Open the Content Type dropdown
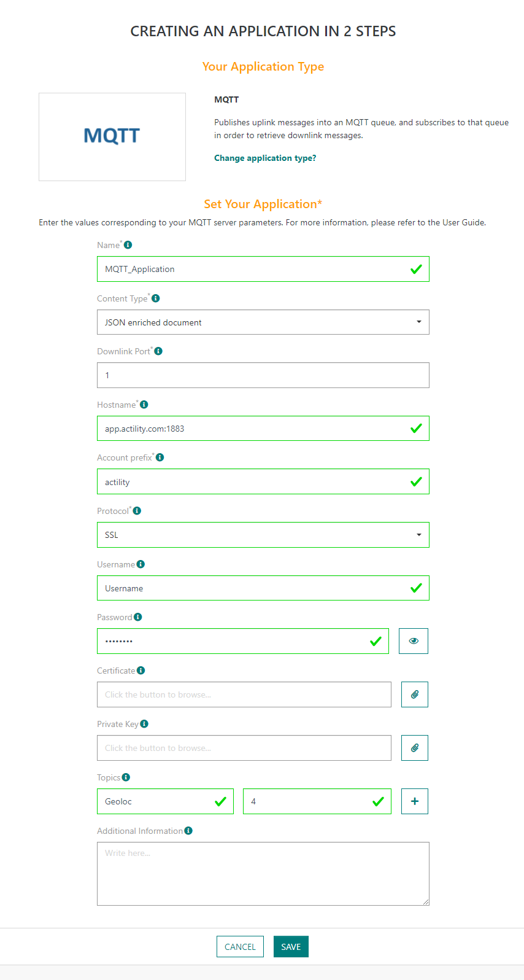This screenshot has height=980, width=524. tap(263, 322)
